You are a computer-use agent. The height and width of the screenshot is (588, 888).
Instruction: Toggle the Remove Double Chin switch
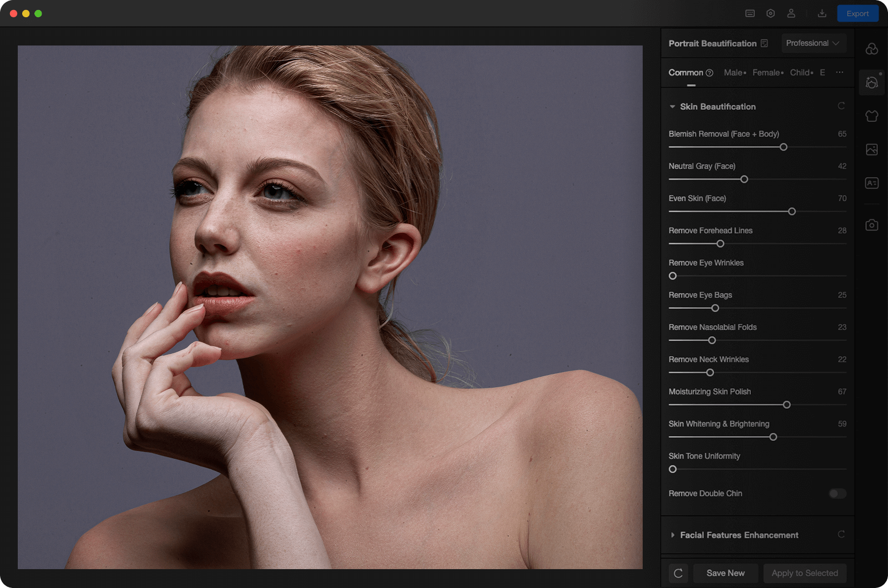coord(837,493)
